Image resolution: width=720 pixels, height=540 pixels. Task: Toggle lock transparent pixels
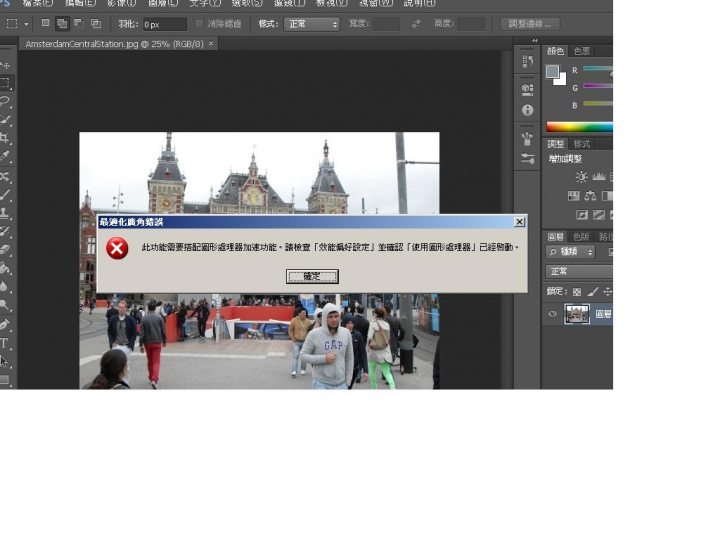[x=577, y=292]
